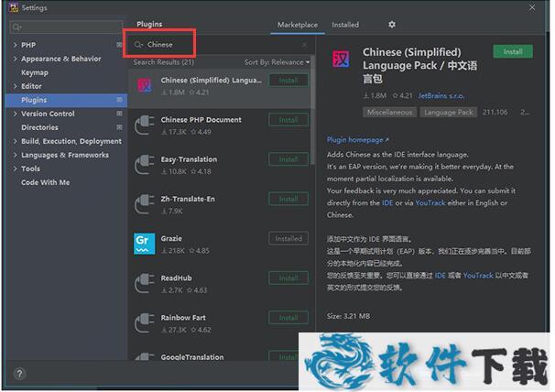Viewport: 555px width, 392px height.
Task: Click the Chinese PHP Document plugin icon
Action: coord(145,125)
